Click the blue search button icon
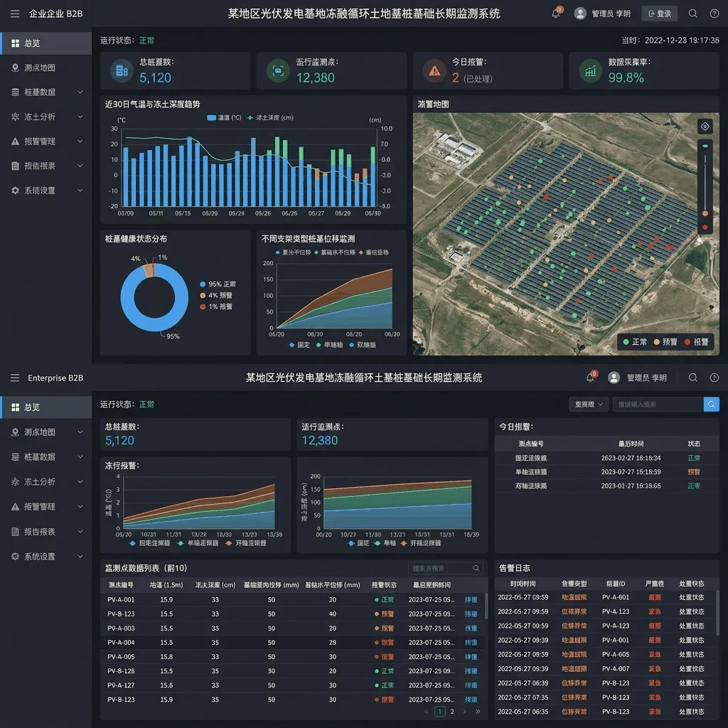 [711, 405]
